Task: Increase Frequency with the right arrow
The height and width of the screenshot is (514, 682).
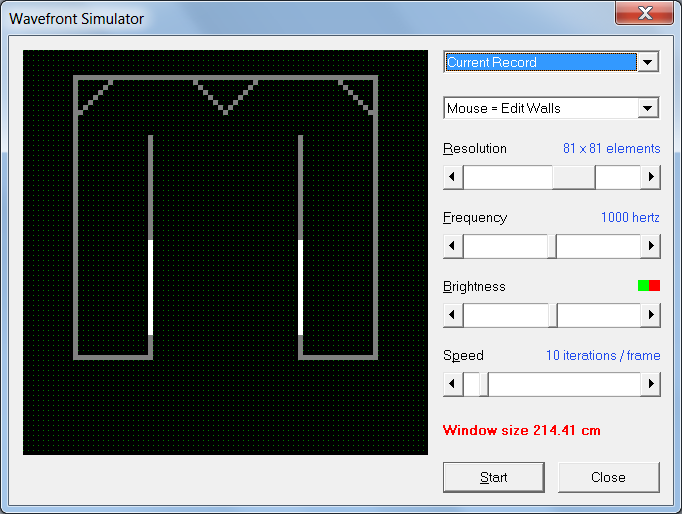Action: pos(650,246)
